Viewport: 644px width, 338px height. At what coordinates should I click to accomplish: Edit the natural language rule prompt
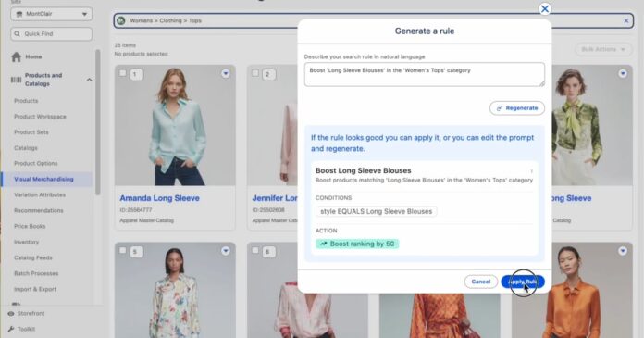[425, 74]
